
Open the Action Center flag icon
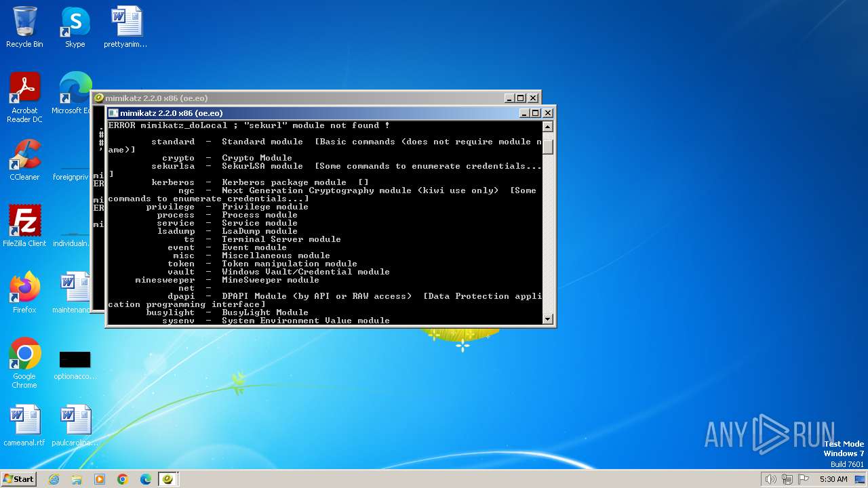coord(804,479)
